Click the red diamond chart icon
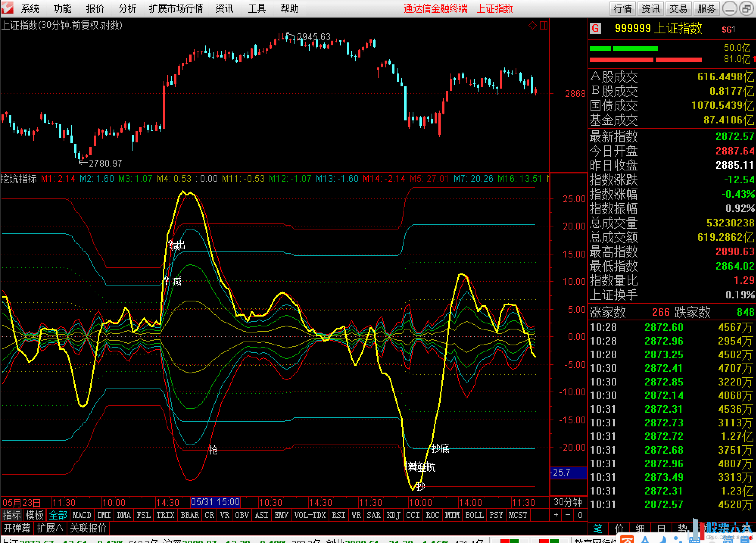Image resolution: width=756 pixels, height=543 pixels. (532, 26)
